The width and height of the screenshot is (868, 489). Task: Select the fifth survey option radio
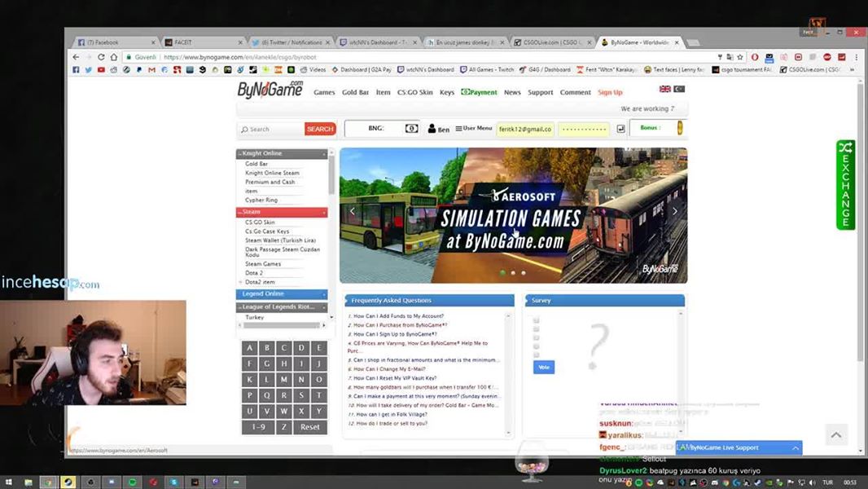click(x=536, y=355)
